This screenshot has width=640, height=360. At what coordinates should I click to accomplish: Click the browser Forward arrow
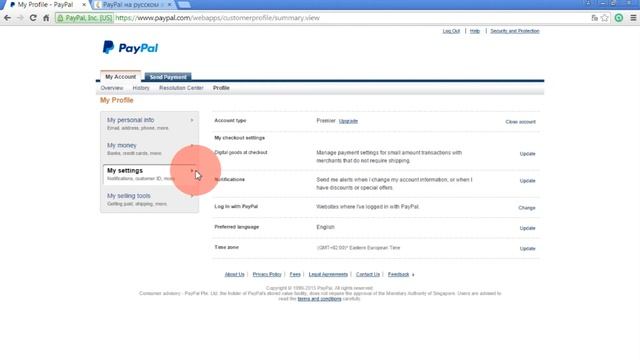[20, 18]
